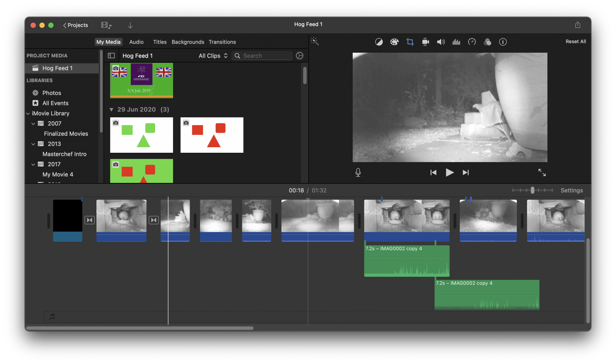Open browser settings gear icon
The width and height of the screenshot is (616, 364).
299,55
